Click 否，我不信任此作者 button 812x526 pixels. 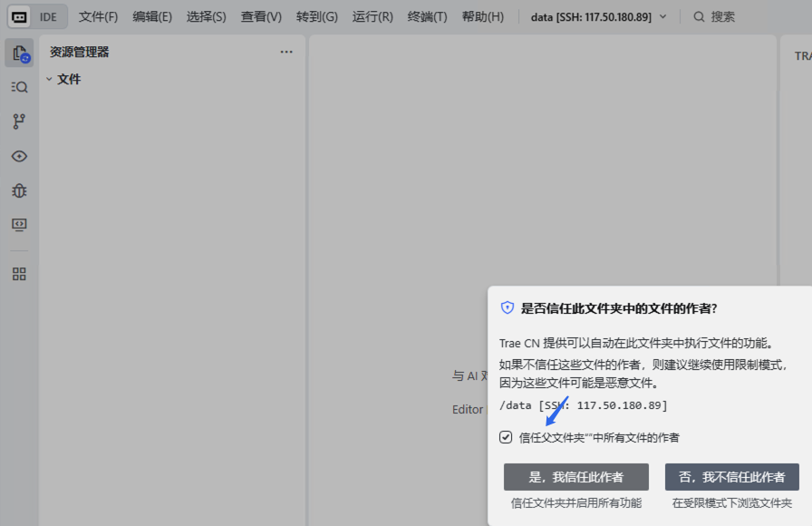click(731, 477)
